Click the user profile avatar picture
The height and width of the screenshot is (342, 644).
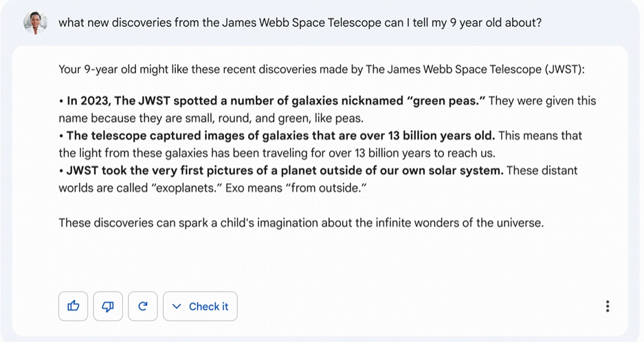coord(35,23)
